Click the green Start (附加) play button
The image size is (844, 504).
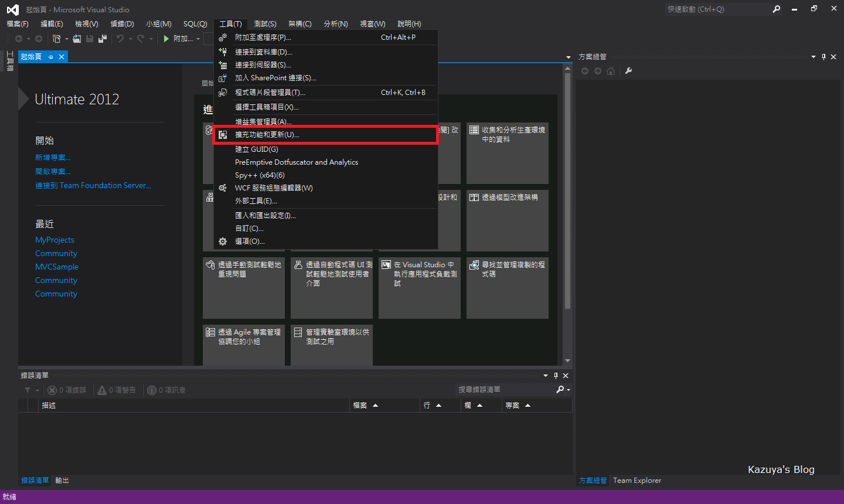tap(166, 39)
